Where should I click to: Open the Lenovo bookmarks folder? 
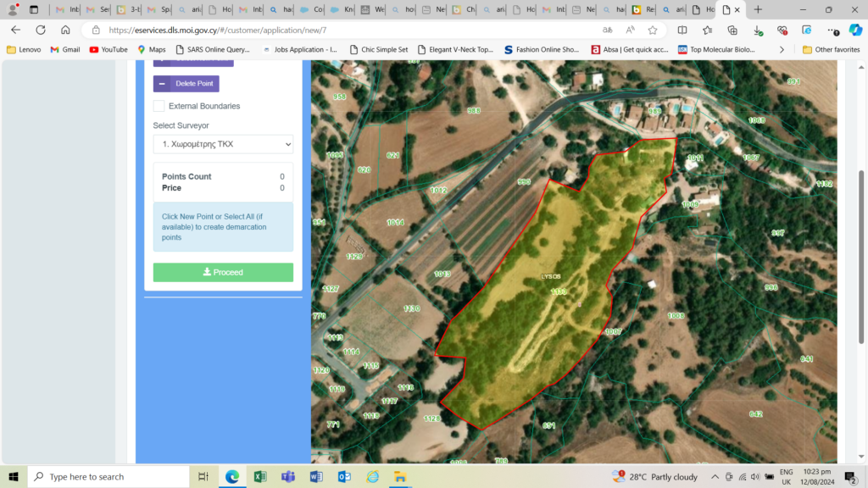[x=24, y=49]
